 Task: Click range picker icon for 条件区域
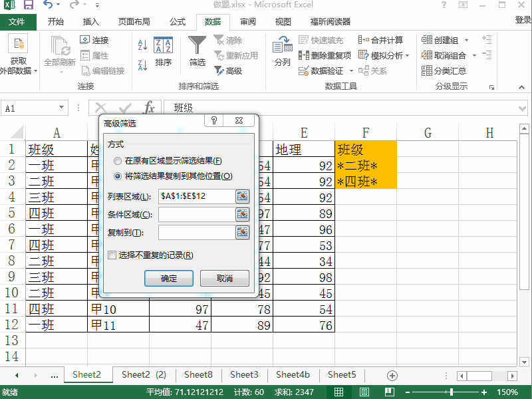coord(242,214)
